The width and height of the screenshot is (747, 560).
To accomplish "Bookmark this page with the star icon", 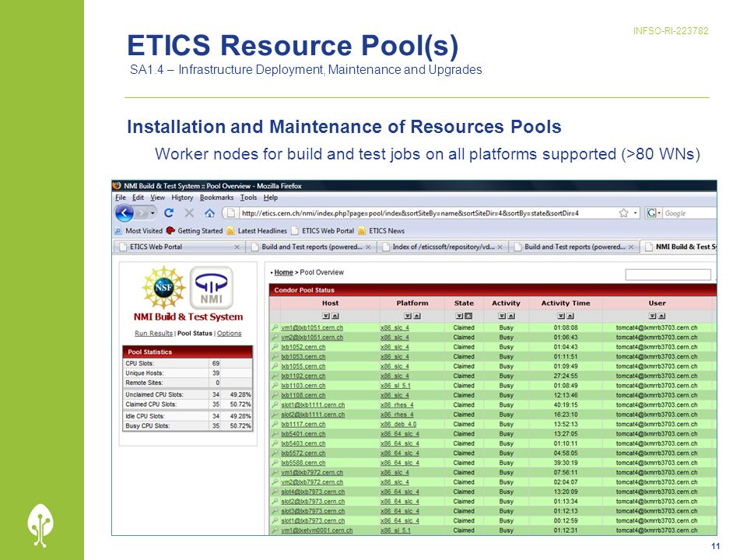I will [623, 213].
